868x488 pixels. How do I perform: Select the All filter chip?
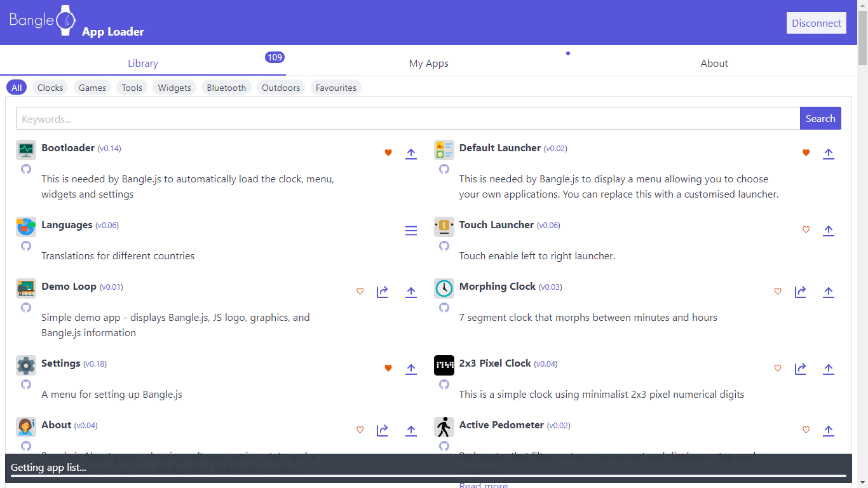[x=17, y=88]
